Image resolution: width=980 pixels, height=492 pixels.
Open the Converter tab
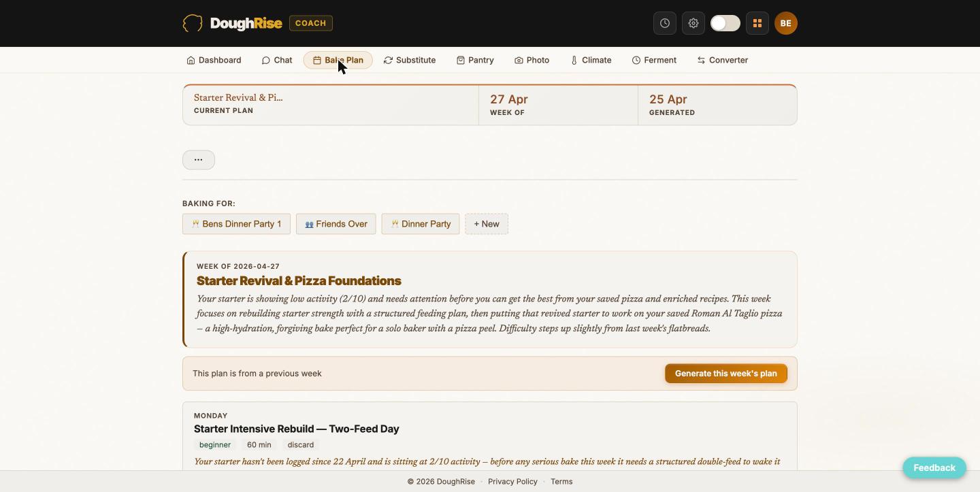[723, 60]
